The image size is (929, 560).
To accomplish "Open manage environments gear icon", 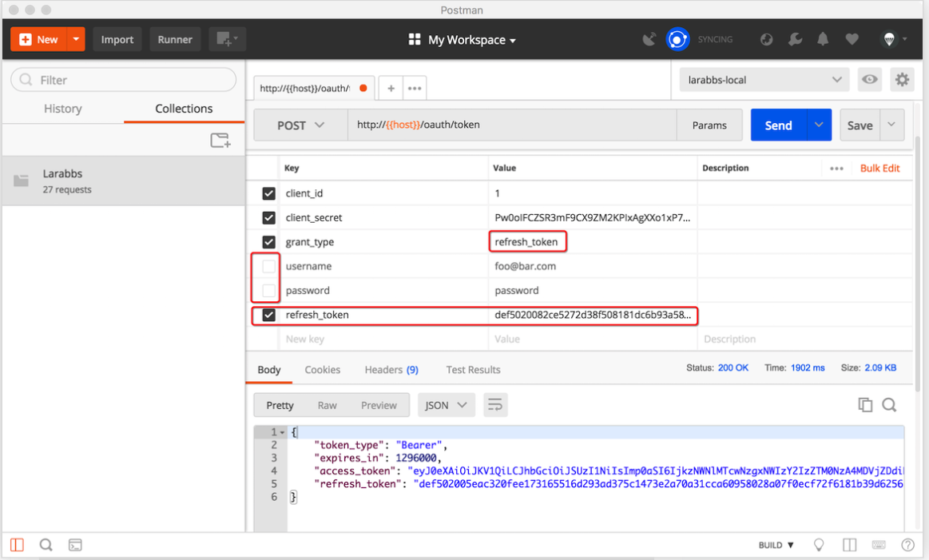I will coord(902,79).
